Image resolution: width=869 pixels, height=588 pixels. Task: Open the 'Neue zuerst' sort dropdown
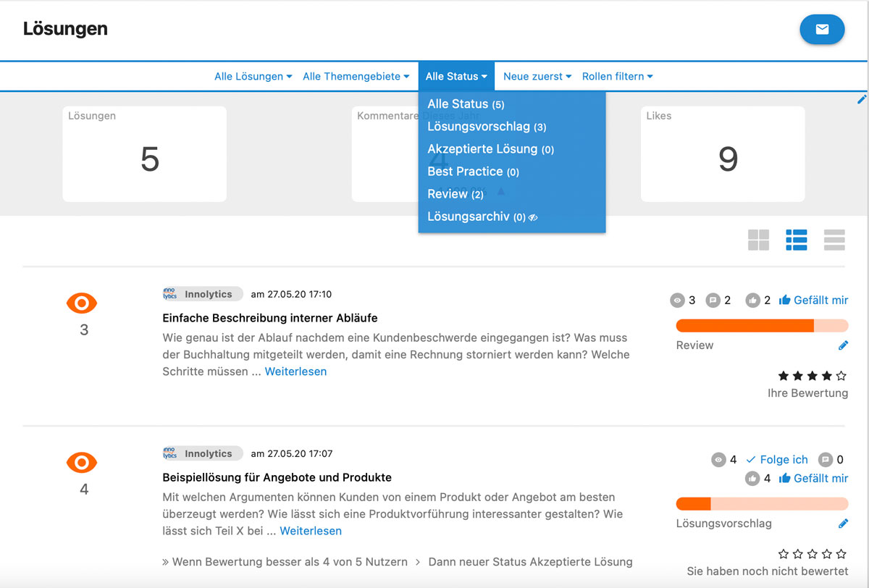tap(537, 77)
